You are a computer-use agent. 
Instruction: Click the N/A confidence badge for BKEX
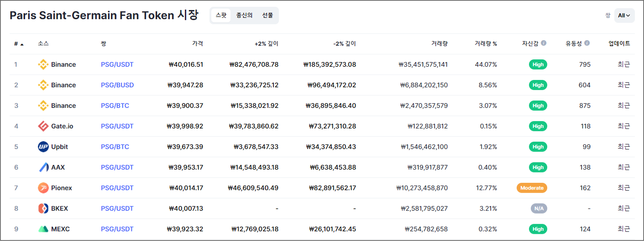click(539, 209)
